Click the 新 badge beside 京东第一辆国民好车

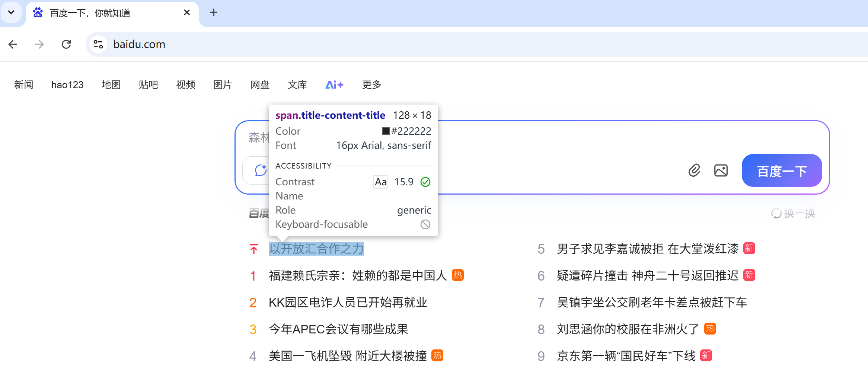[x=706, y=355]
